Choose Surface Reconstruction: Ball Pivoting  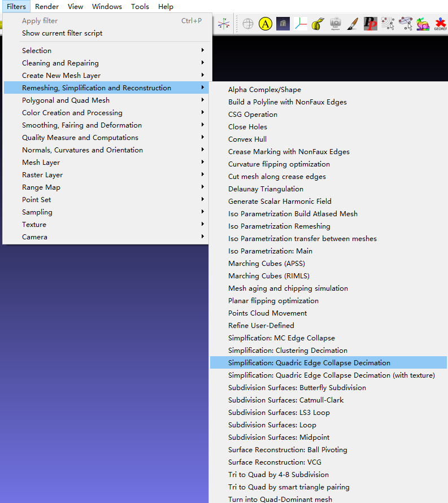click(x=329, y=450)
